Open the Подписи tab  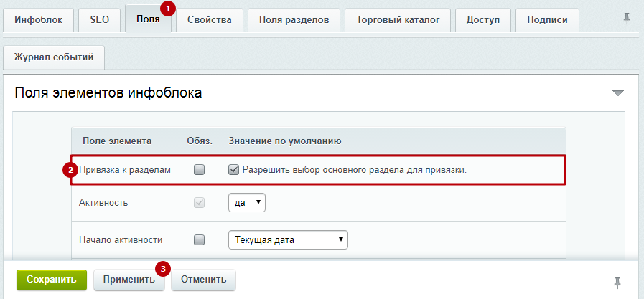click(x=547, y=19)
